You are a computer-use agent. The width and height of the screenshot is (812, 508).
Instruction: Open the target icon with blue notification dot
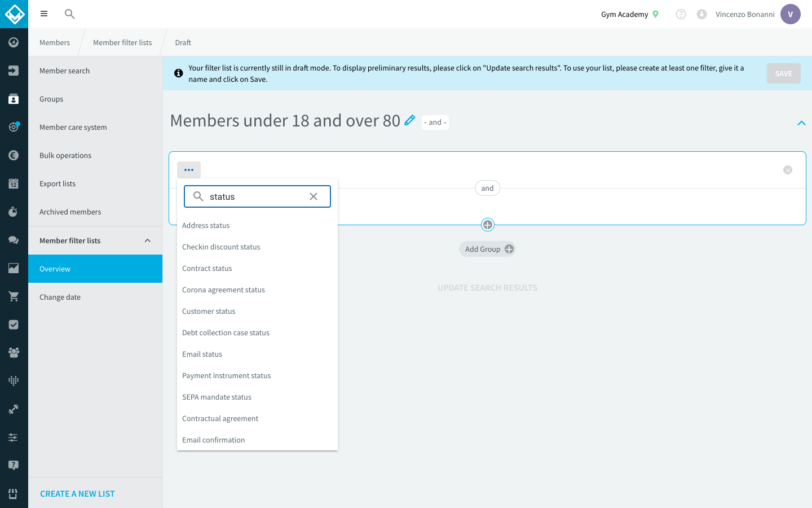[14, 127]
